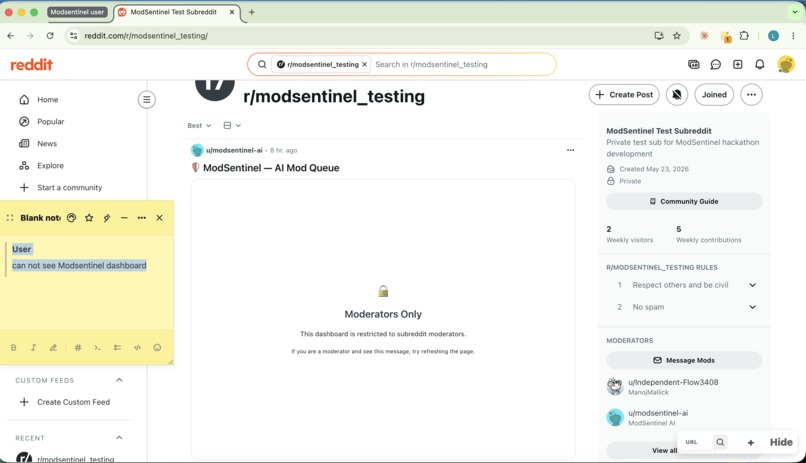Reload the current page

[50, 35]
